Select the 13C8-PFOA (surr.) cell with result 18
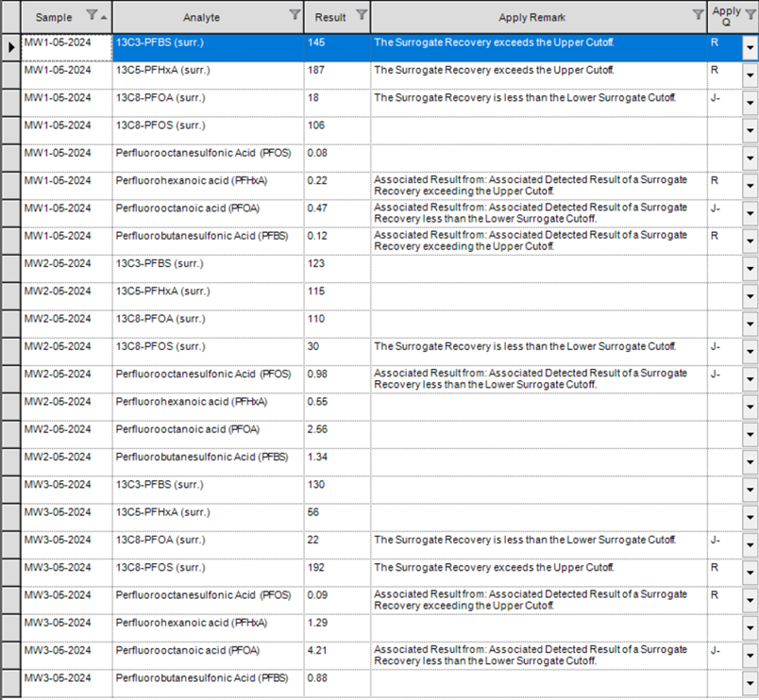The height and width of the screenshot is (700, 759). [x=208, y=98]
